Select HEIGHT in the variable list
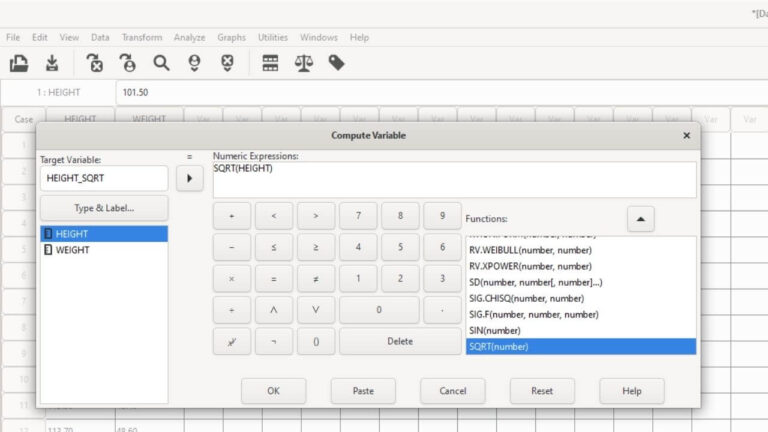 click(104, 234)
